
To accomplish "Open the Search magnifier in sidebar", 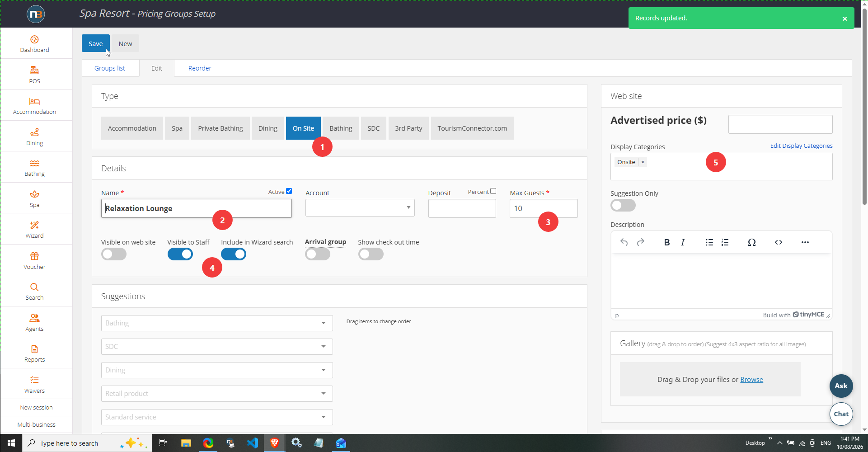I will [x=34, y=287].
